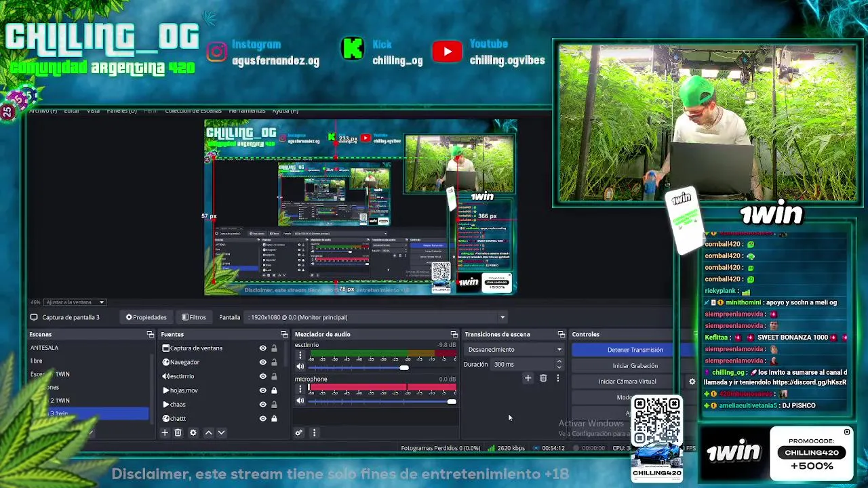Open the microphone track options menu
Screen dimensions: 868x488
300,389
